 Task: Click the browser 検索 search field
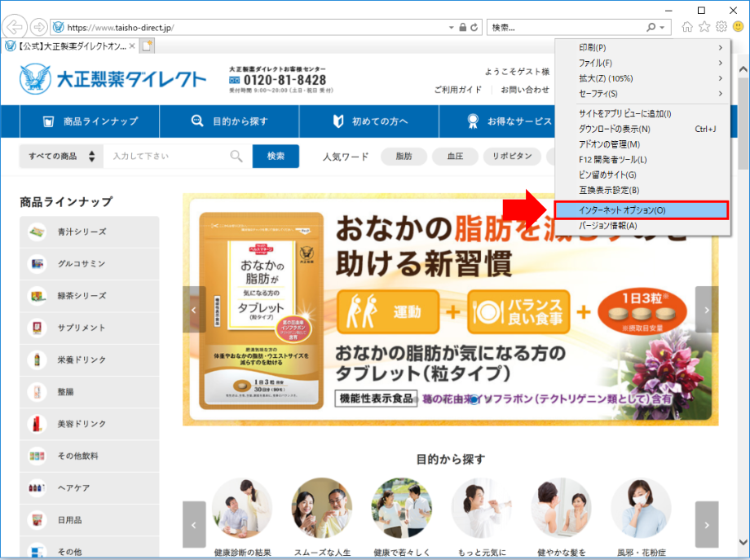click(x=567, y=28)
